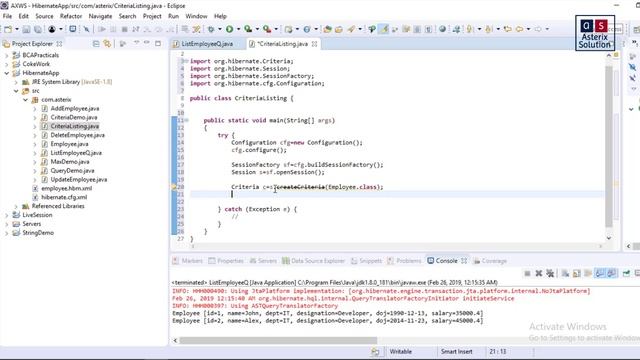Click the Link with Editor icon

coord(107,43)
